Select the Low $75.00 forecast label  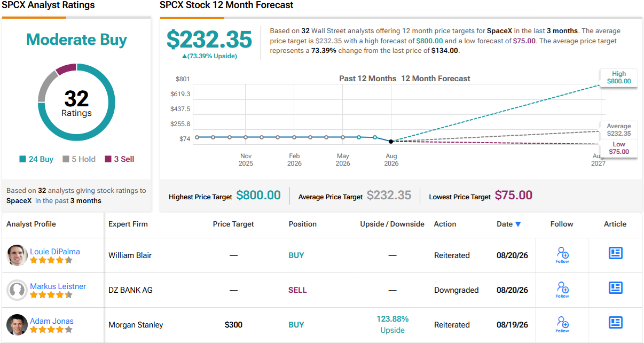[619, 148]
